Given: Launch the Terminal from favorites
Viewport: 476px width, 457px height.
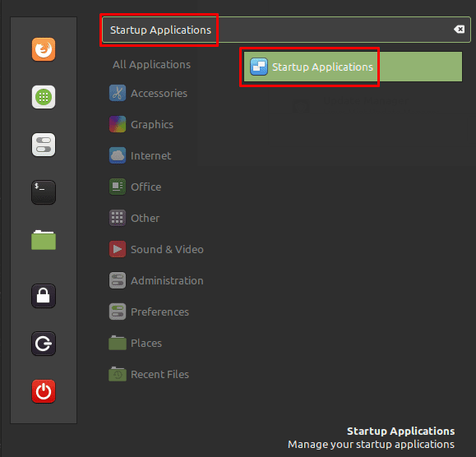Looking at the screenshot, I should [44, 192].
